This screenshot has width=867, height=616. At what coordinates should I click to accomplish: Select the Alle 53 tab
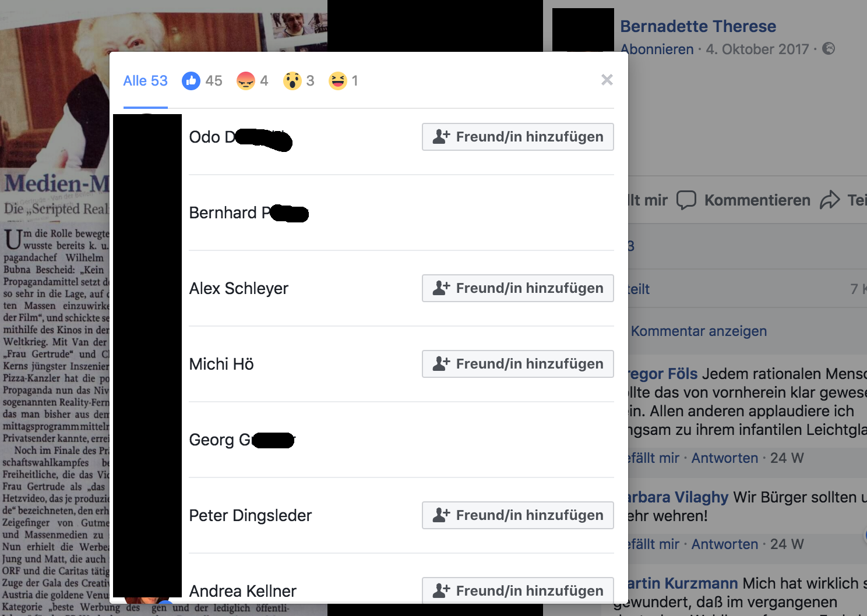pos(146,81)
